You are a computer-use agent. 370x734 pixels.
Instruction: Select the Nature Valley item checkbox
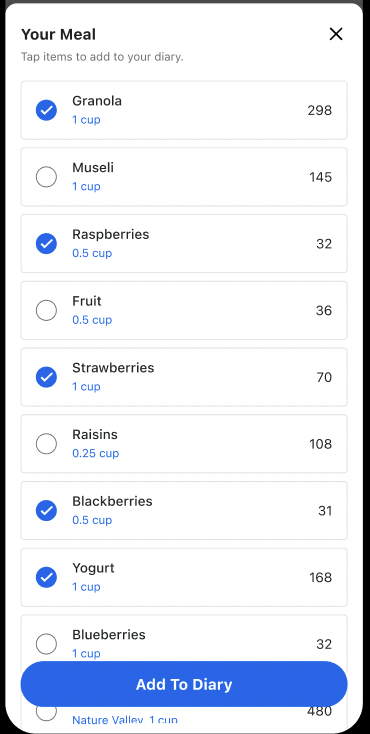(46, 712)
